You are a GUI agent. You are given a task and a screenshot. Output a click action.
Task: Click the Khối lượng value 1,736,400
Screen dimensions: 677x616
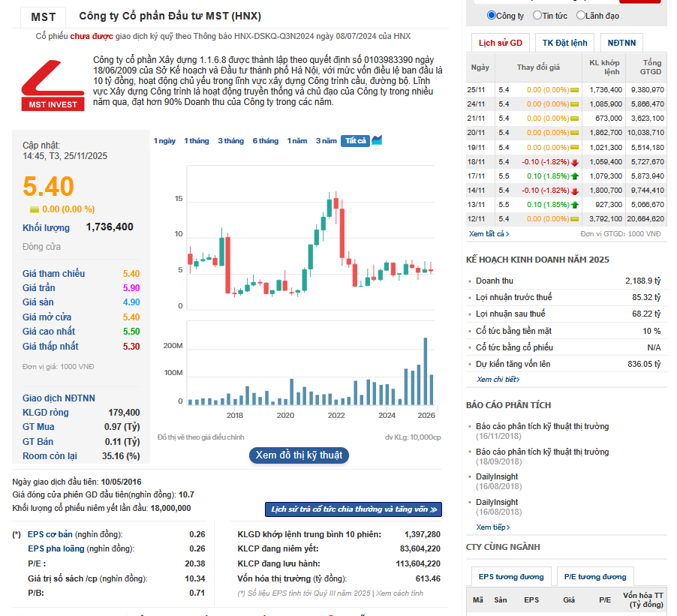pyautogui.click(x=110, y=227)
